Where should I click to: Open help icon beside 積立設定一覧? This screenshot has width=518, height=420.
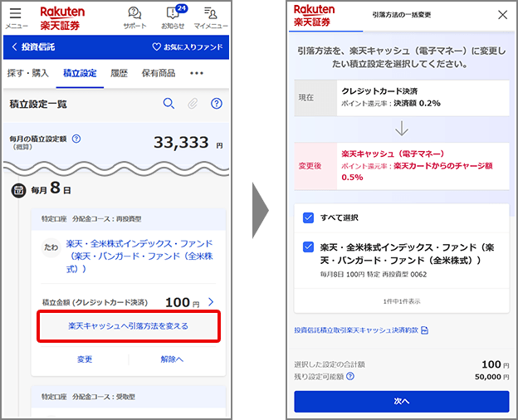(217, 104)
